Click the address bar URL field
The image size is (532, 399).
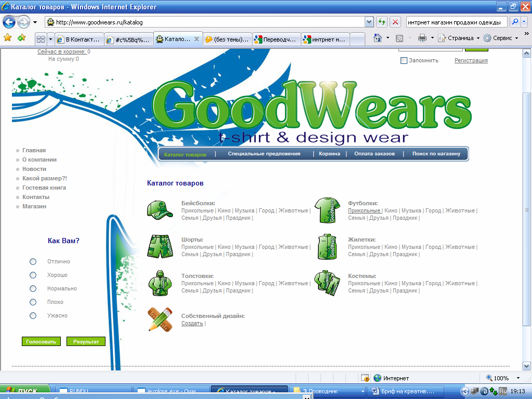205,22
